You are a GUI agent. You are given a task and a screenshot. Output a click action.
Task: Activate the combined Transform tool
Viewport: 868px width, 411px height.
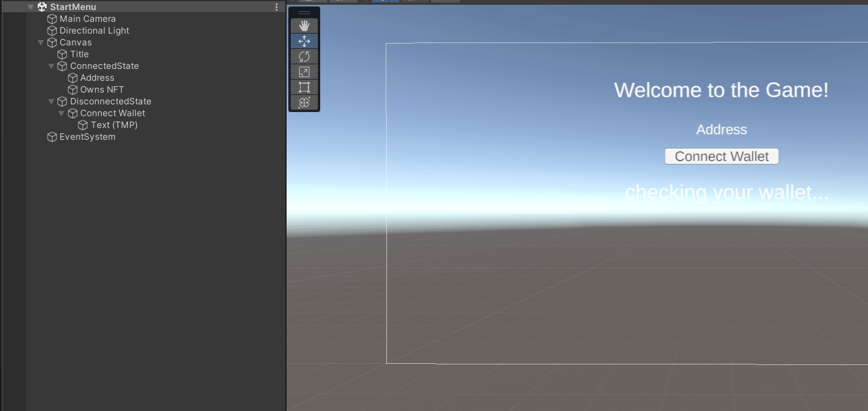[304, 102]
